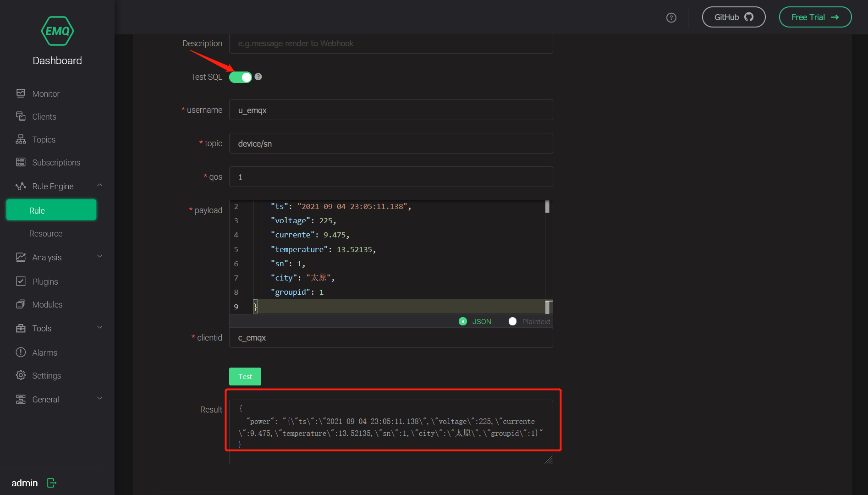Click the help tooltip icon next to Test SQL
The image size is (868, 495).
[258, 77]
